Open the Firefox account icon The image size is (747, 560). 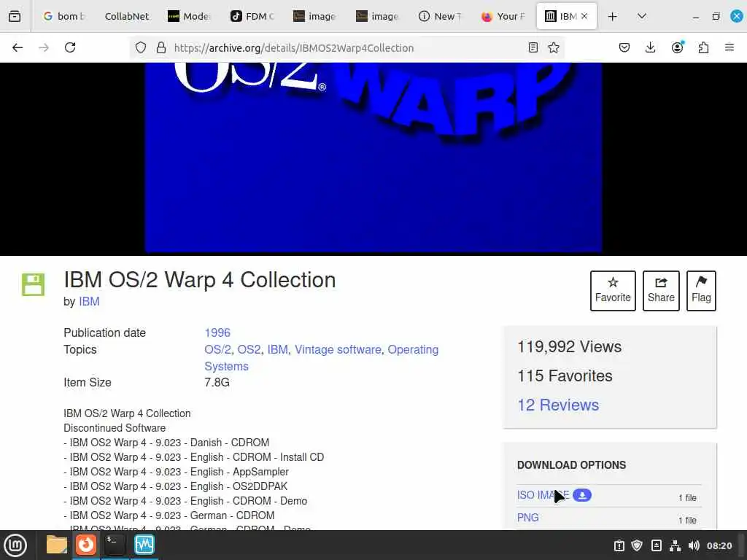tap(677, 47)
